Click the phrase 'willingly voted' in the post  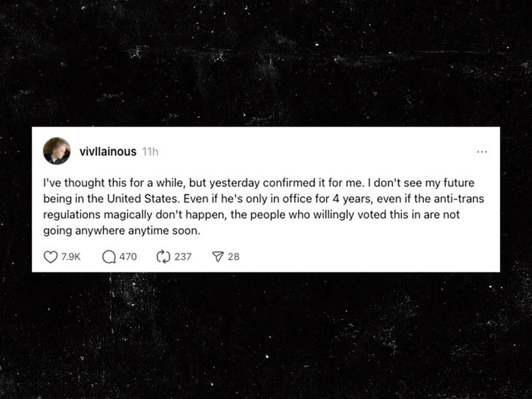342,215
